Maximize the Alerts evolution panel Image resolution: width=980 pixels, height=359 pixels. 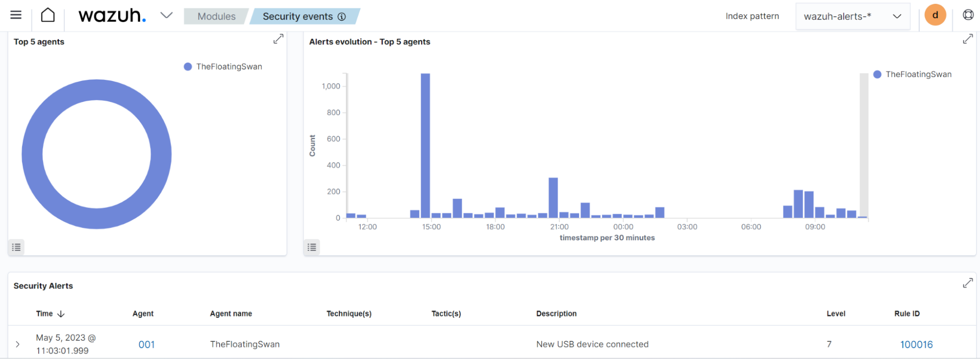968,39
